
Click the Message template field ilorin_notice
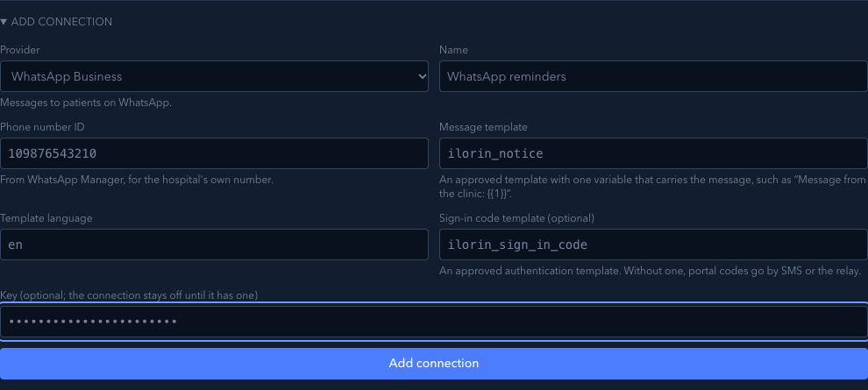653,153
